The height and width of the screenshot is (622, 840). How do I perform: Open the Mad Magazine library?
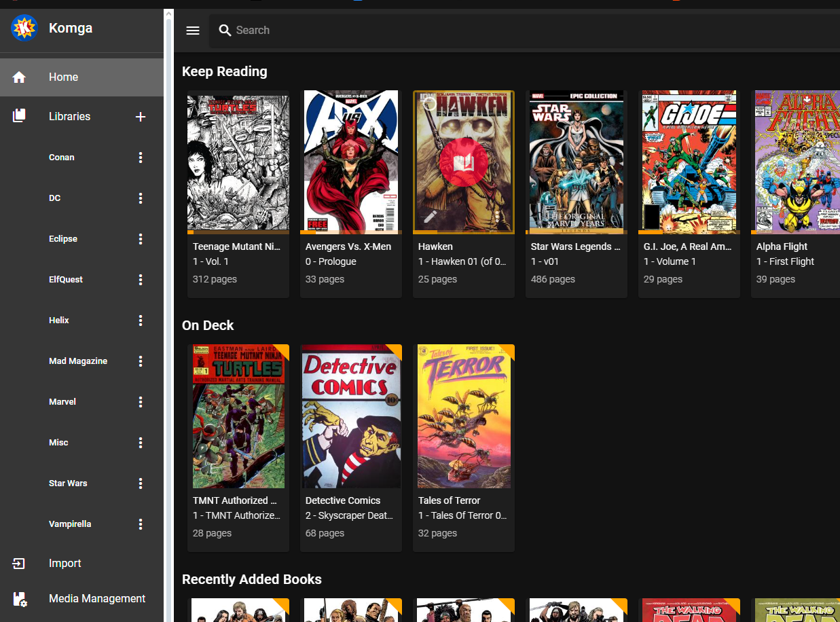tap(78, 361)
